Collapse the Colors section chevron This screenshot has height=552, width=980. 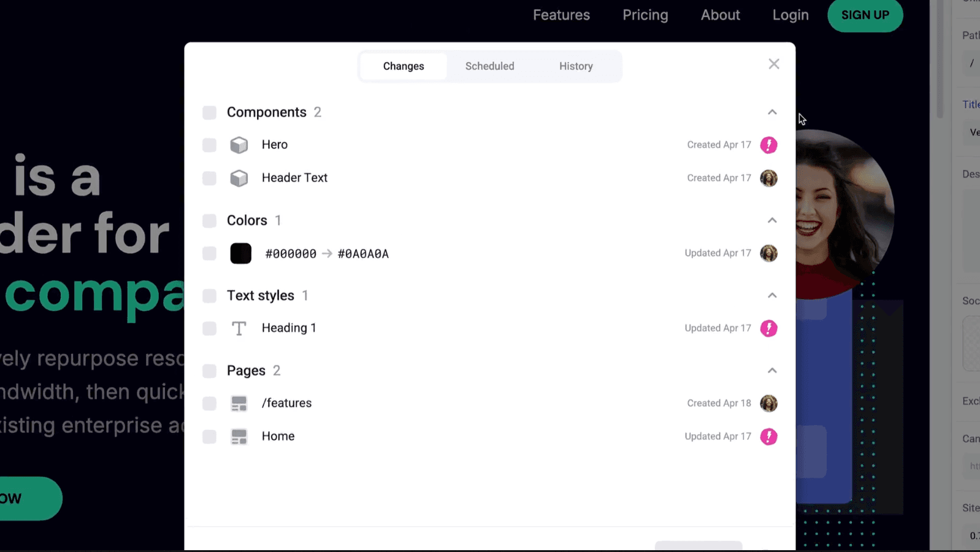coord(772,220)
